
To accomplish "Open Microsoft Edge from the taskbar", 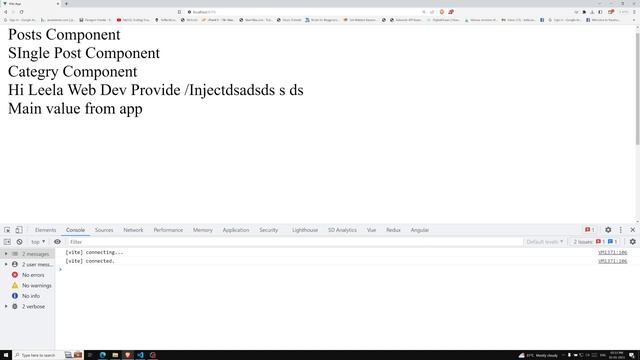I will [x=102, y=355].
